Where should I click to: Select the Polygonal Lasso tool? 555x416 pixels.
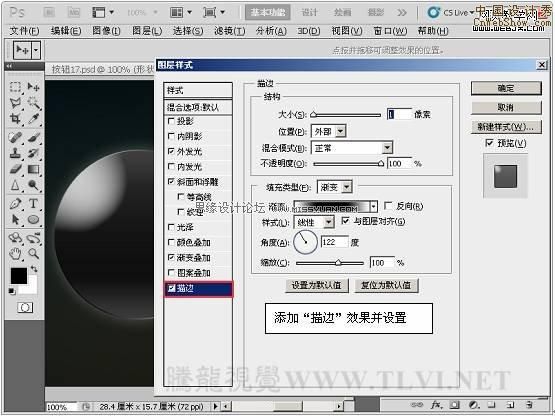coord(15,103)
